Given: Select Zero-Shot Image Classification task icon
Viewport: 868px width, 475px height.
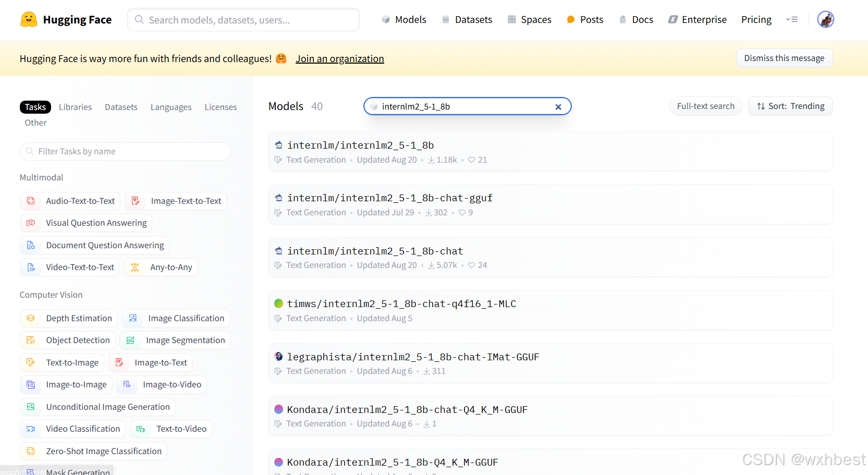Looking at the screenshot, I should point(31,451).
